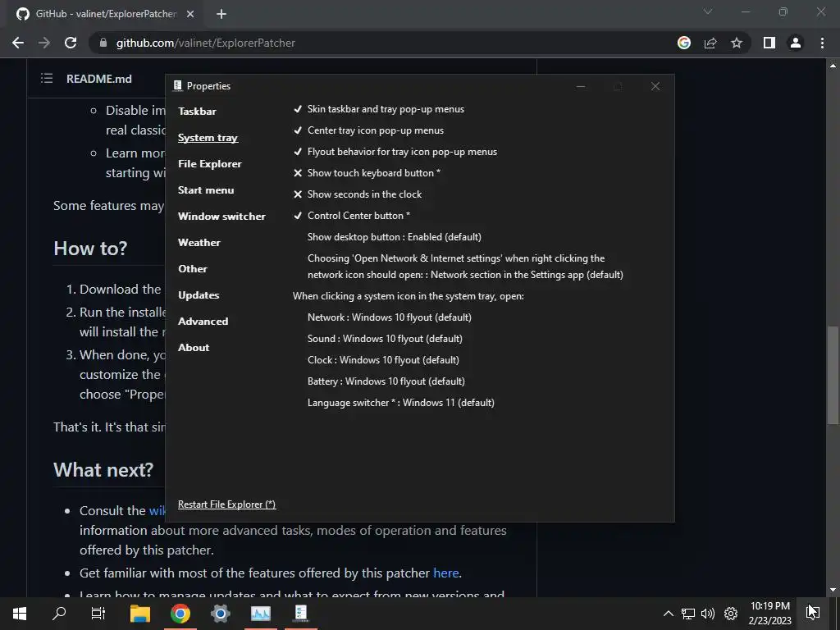Click the share page icon

[x=710, y=43]
